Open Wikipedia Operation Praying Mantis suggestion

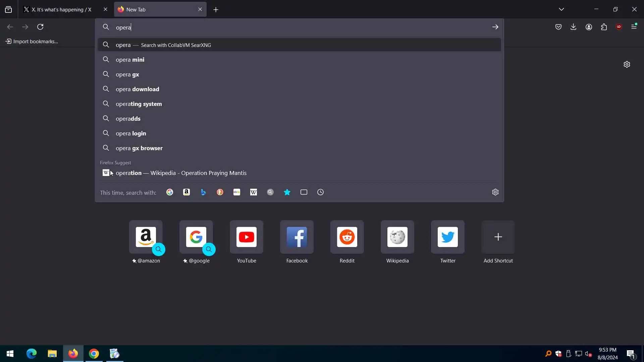click(x=181, y=173)
